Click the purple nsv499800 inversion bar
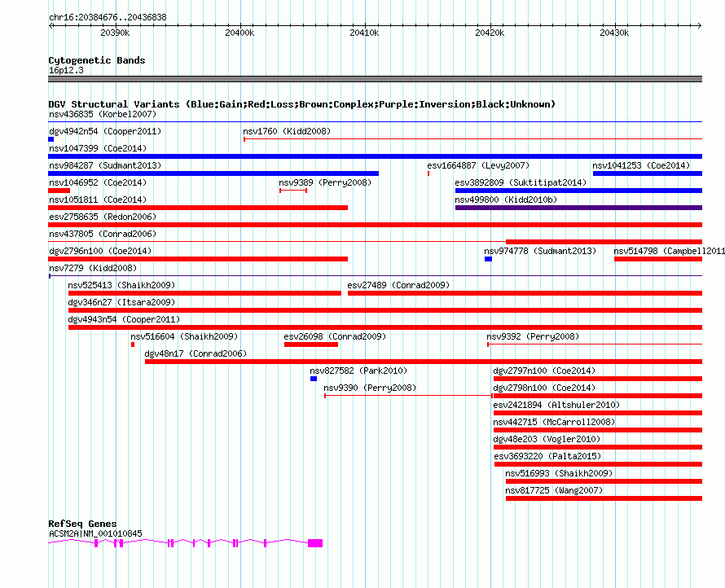 coord(578,208)
